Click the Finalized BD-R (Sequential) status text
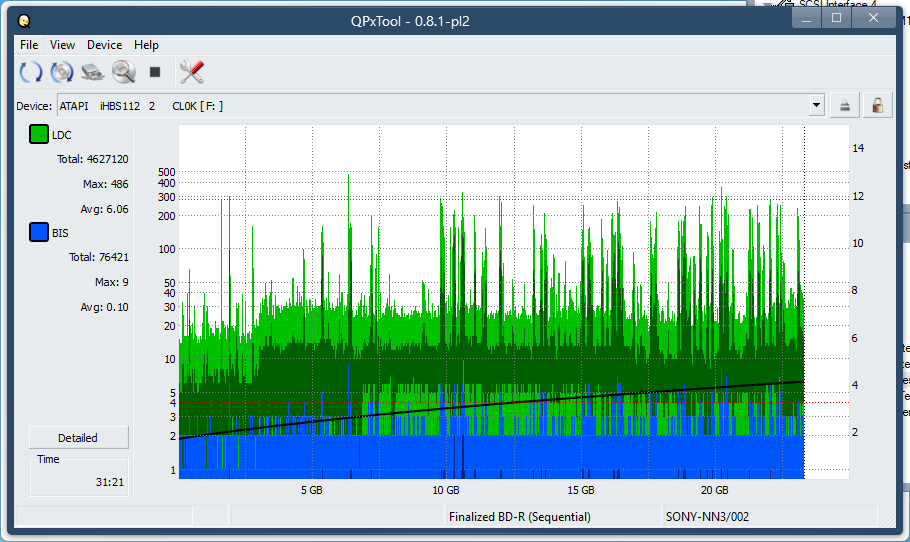Viewport: 910px width, 542px height. click(x=519, y=516)
